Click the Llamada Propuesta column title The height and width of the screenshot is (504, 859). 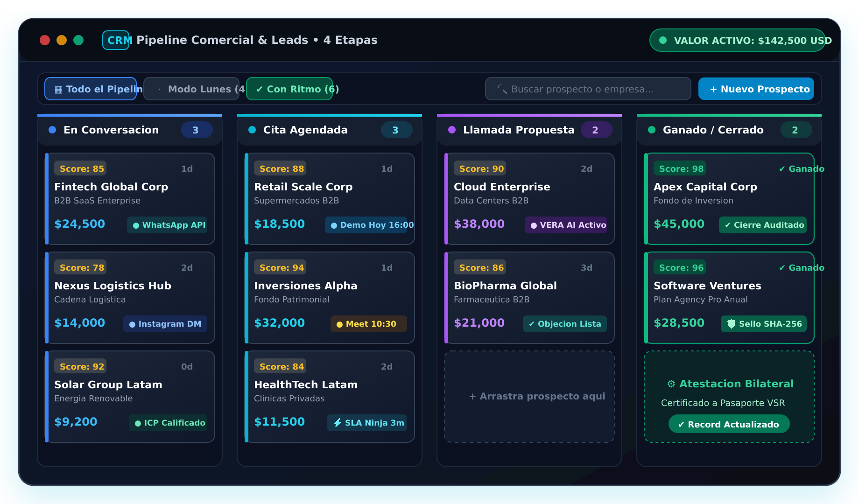coord(519,130)
